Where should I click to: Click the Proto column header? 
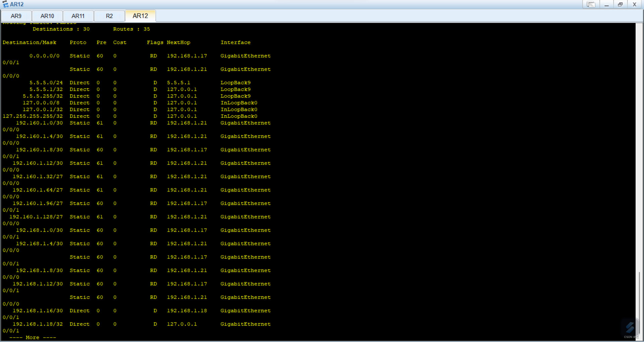click(78, 43)
